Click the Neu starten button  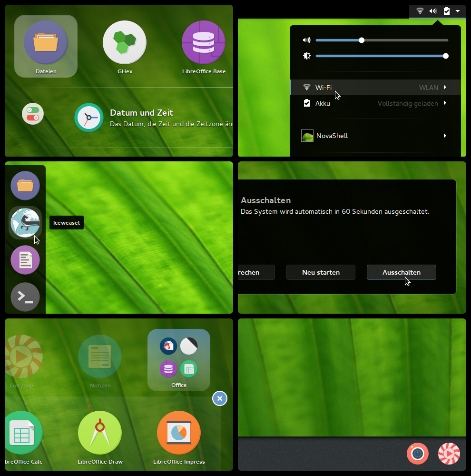[321, 272]
